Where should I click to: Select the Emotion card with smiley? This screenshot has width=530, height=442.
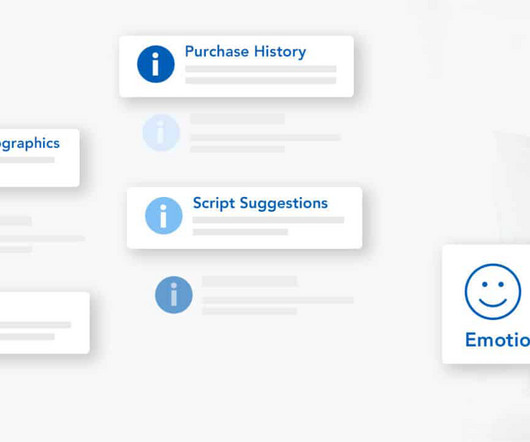pyautogui.click(x=486, y=304)
